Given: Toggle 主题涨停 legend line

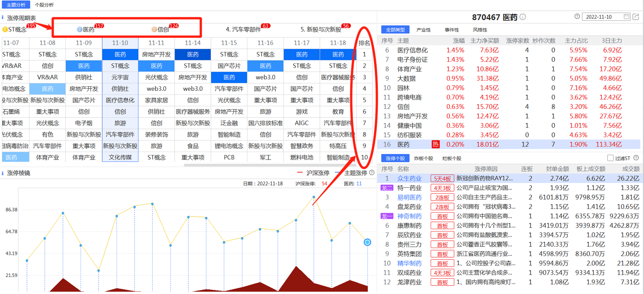Looking at the screenshot, I should pos(351,173).
